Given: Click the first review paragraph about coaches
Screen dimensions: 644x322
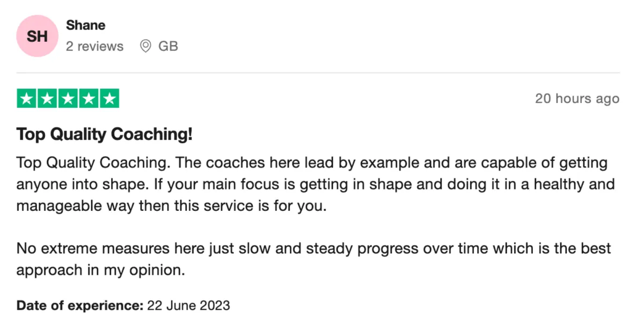Looking at the screenshot, I should click(316, 184).
